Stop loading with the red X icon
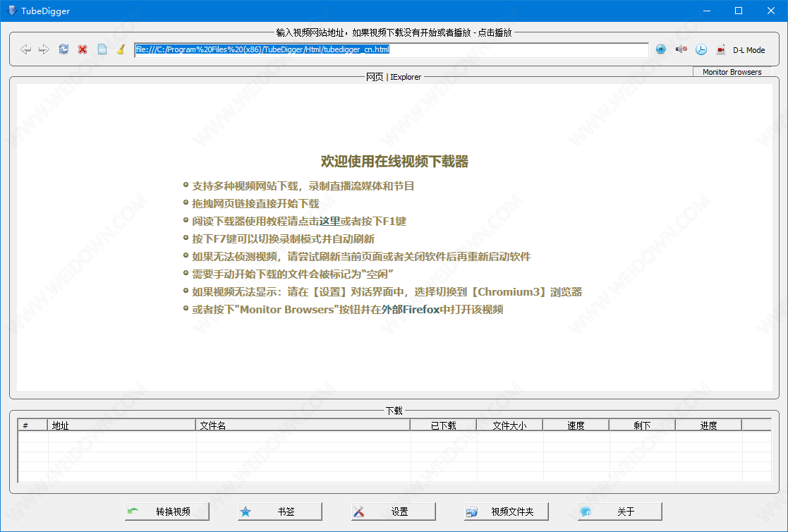The height and width of the screenshot is (532, 788). click(83, 49)
